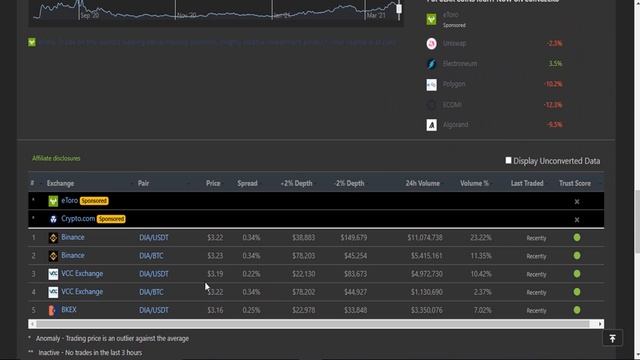Viewport: 640px width, 360px height.
Task: Click the Polygon -10.2% change value
Action: (553, 84)
